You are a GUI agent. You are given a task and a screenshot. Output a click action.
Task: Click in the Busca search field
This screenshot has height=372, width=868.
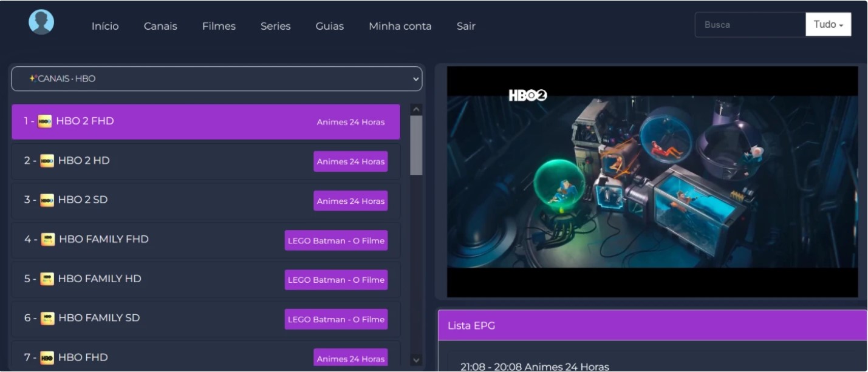750,25
